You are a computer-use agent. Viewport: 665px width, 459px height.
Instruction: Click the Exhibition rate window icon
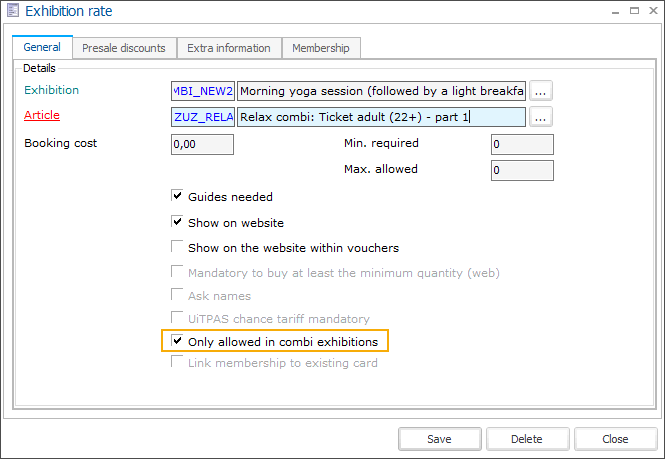[13, 12]
